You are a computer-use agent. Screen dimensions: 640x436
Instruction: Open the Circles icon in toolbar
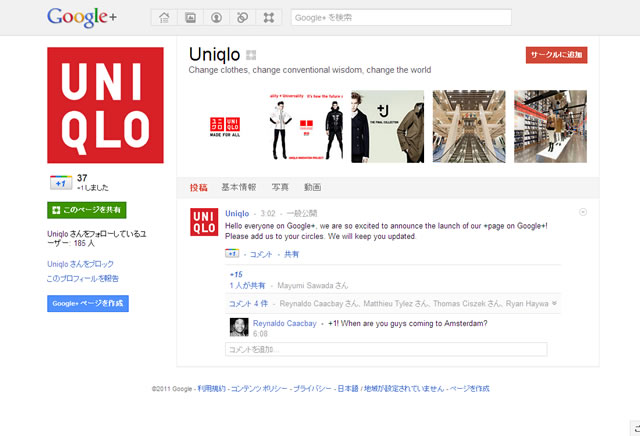click(x=242, y=18)
